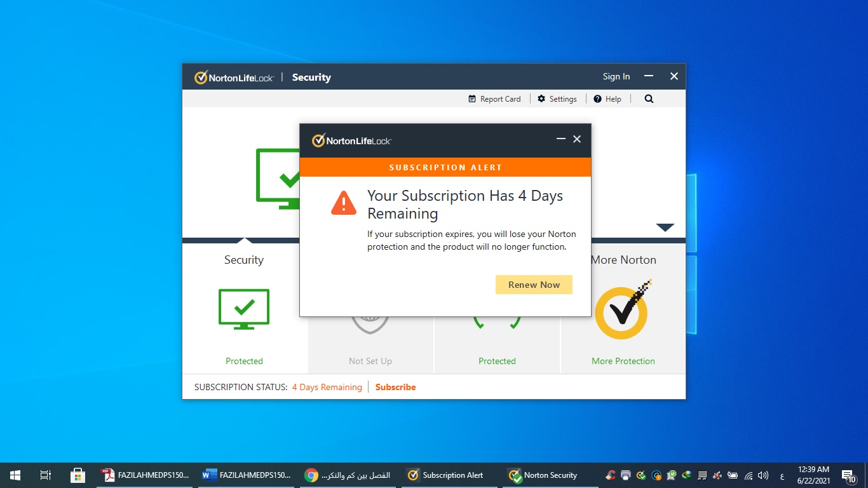868x488 pixels.
Task: Switch to the PDF FAZILAHMEDPS150 taskbar item
Action: (x=146, y=475)
